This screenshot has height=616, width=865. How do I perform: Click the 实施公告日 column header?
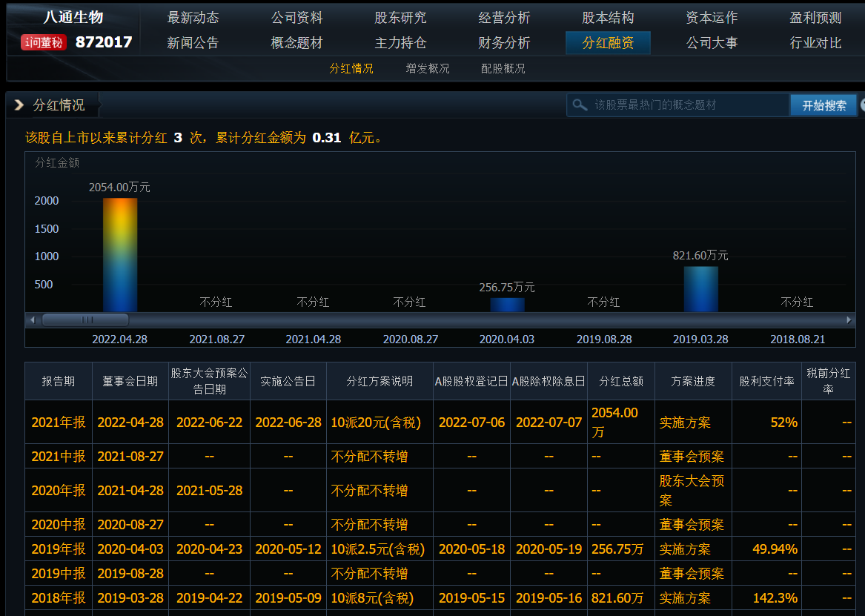(288, 381)
